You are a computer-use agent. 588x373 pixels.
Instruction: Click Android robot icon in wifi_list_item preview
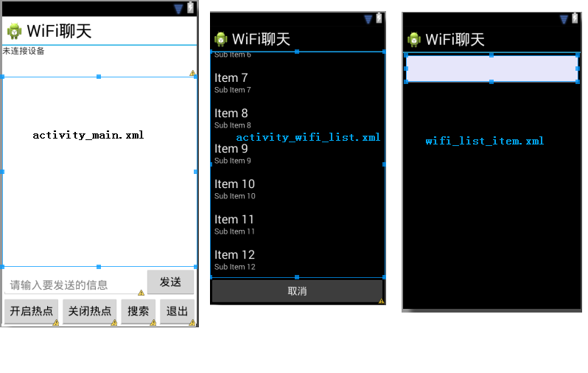point(414,39)
